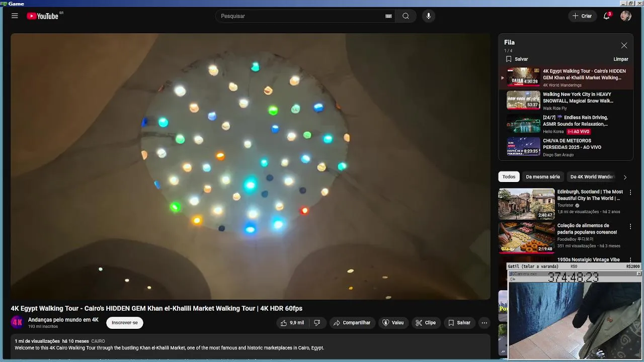Save the queue with the Salvar bookmark
The width and height of the screenshot is (644, 362).
517,59
